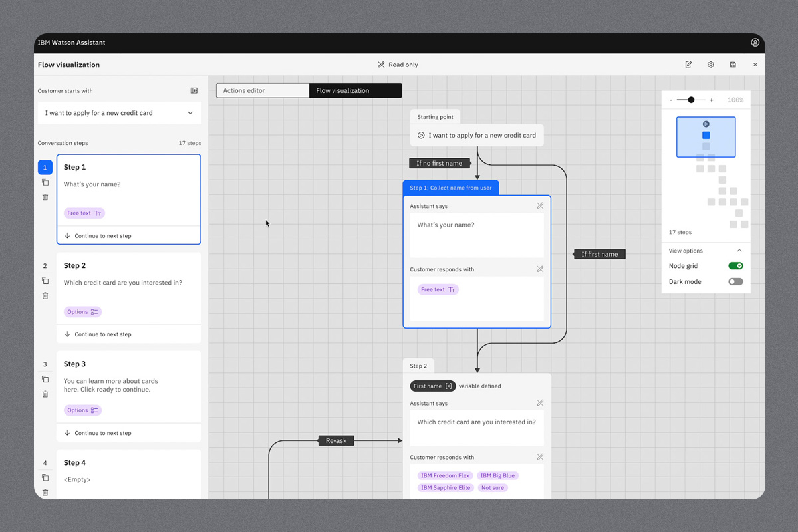Open the Step 4 empty card in sidebar
Viewport: 798px width, 532px height.
tap(129, 474)
